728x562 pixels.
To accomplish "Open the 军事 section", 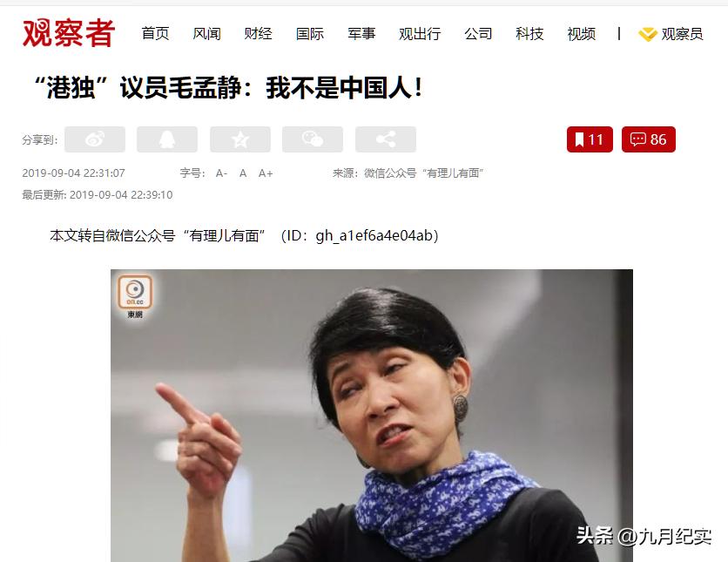I will (x=361, y=33).
